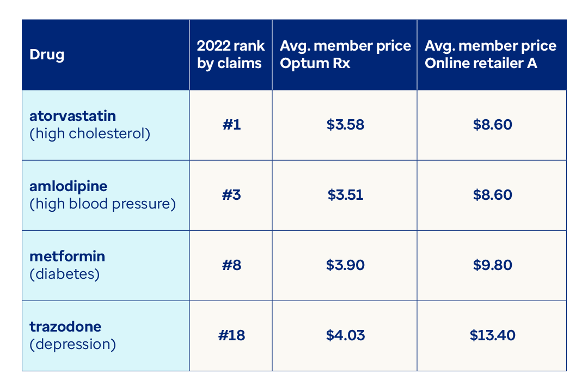Click the Drug column header
This screenshot has height=392, width=588.
click(x=47, y=55)
